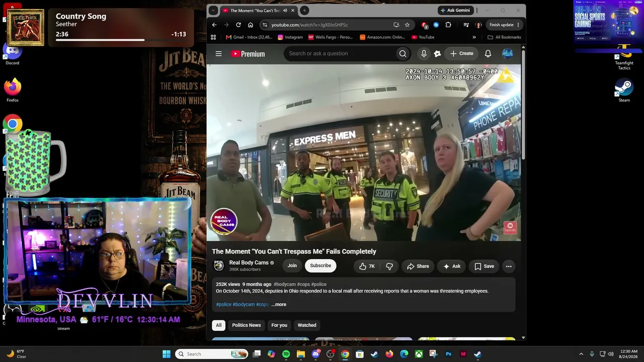Click the Chrome address bar URL
Image resolution: width=644 pixels, height=362 pixels.
coord(309,25)
